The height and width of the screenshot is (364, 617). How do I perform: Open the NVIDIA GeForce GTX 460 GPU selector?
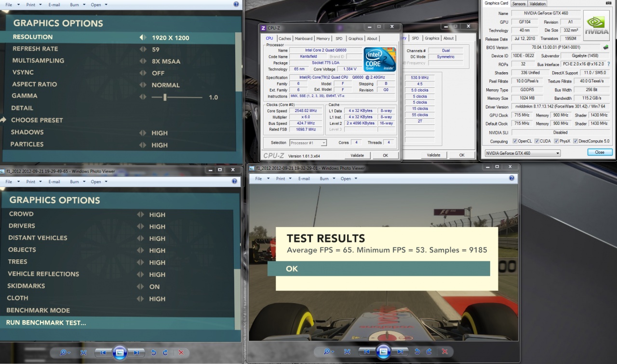click(x=523, y=153)
